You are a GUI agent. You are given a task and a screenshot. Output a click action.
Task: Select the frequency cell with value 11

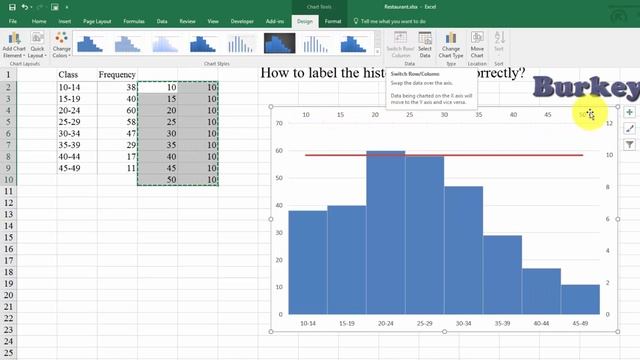(117, 168)
